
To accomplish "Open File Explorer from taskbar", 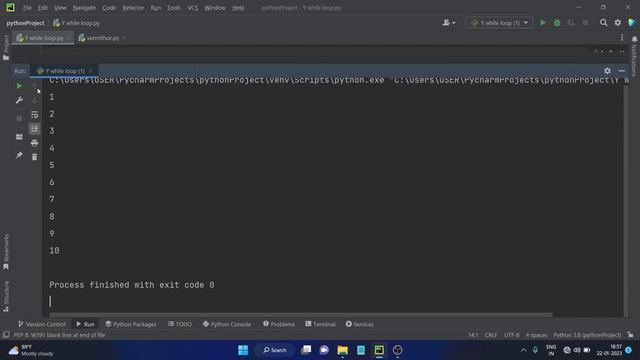I will click(x=342, y=350).
